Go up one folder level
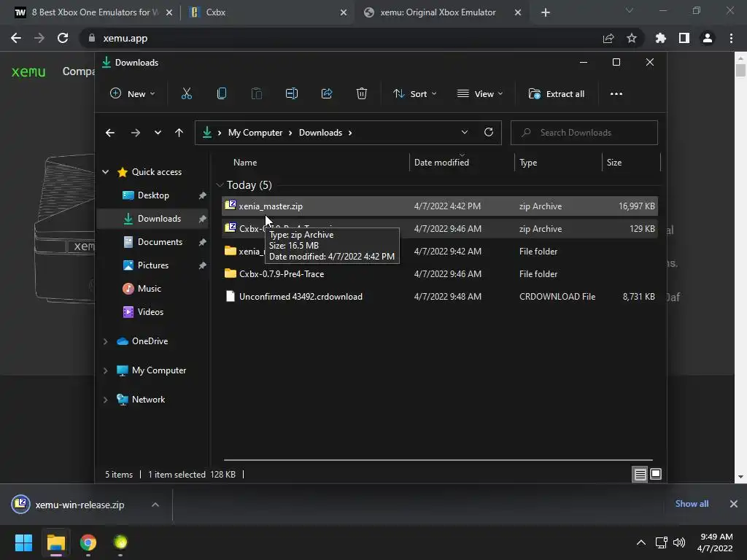This screenshot has height=560, width=747. tap(179, 133)
